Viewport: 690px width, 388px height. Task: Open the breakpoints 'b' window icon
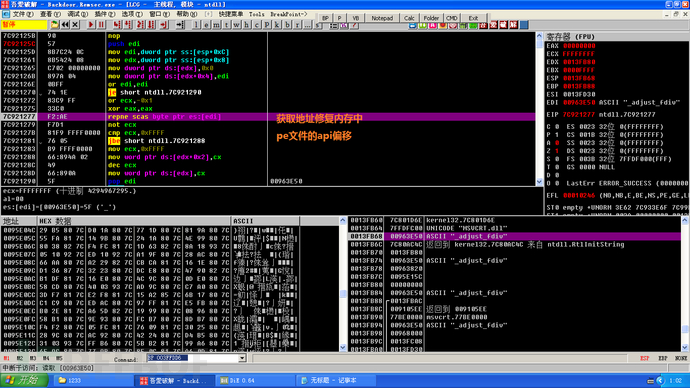[x=287, y=25]
